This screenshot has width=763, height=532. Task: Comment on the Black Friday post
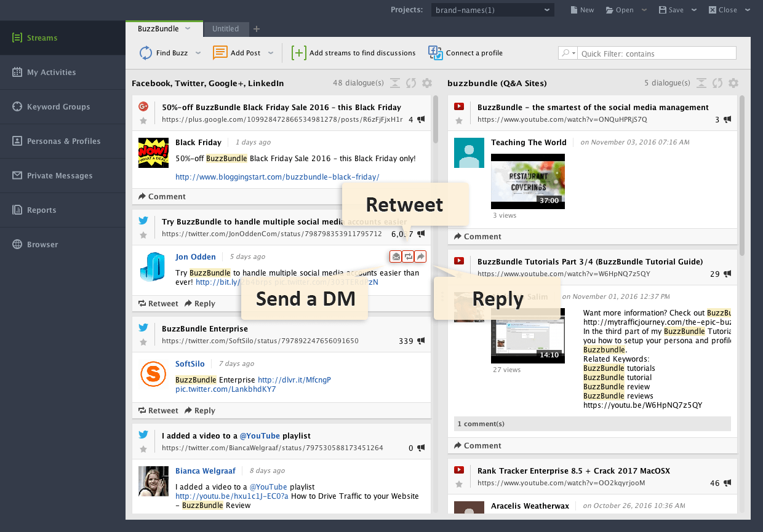tap(162, 197)
